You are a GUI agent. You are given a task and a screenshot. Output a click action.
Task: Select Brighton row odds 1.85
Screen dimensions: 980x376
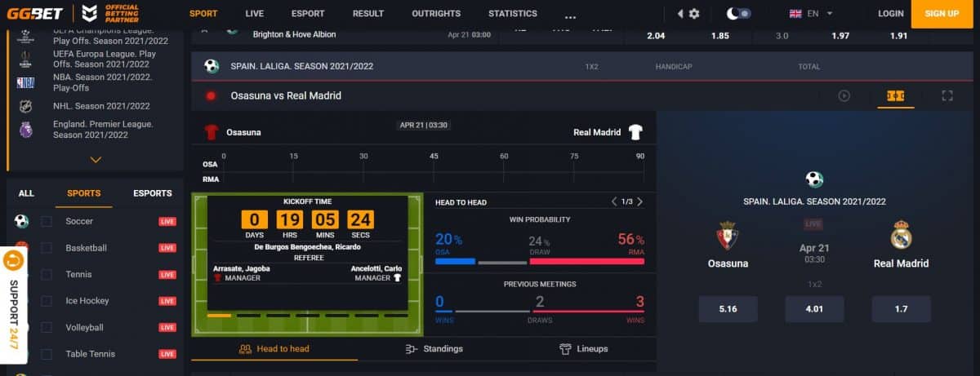(720, 36)
